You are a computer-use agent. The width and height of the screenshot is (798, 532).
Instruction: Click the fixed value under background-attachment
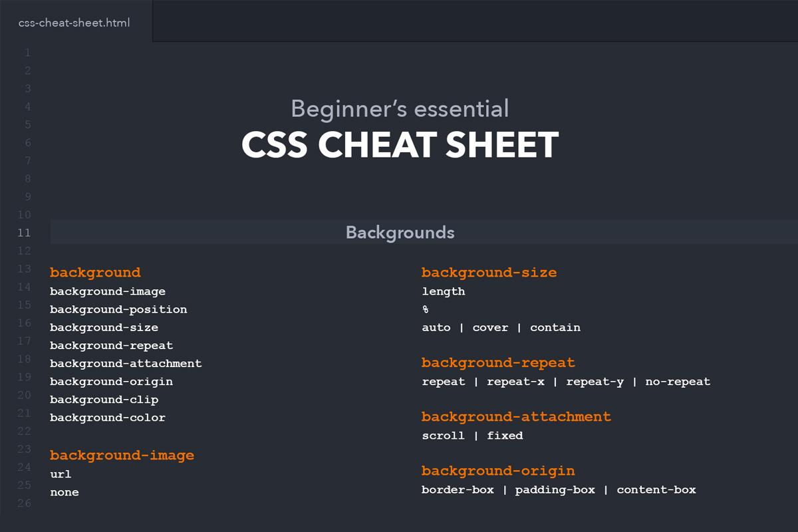click(505, 436)
